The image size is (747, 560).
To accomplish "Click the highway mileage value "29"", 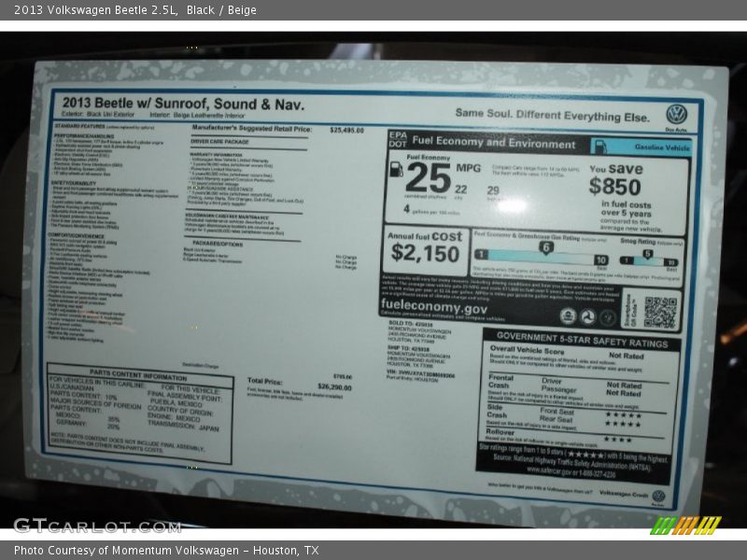I will (x=493, y=190).
